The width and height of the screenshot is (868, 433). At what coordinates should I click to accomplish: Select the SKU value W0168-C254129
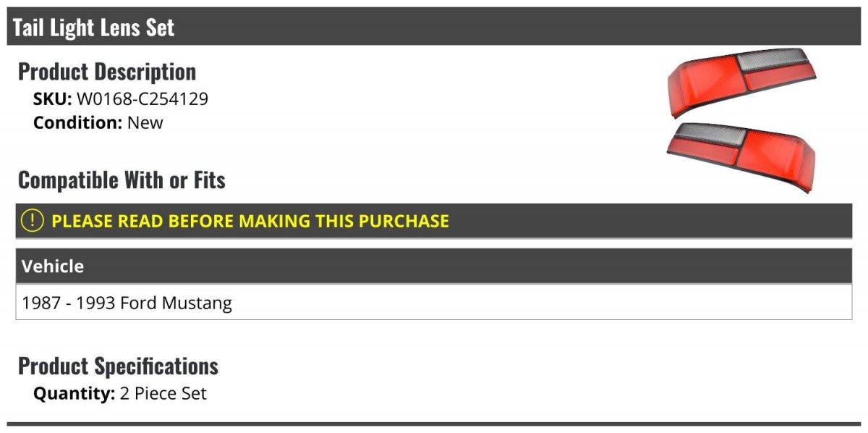click(x=142, y=99)
